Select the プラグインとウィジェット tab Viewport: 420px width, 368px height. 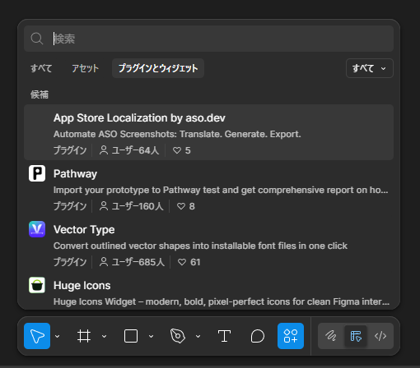[158, 68]
